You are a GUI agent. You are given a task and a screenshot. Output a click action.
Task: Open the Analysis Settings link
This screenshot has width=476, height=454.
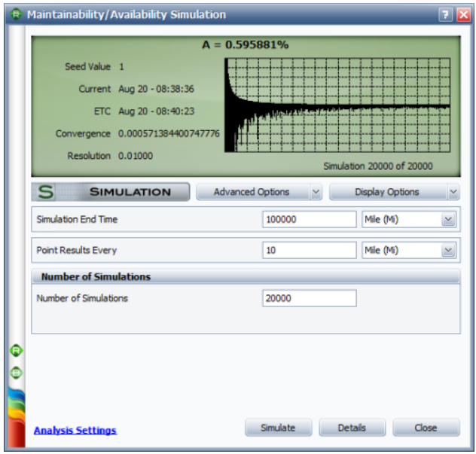tap(75, 430)
